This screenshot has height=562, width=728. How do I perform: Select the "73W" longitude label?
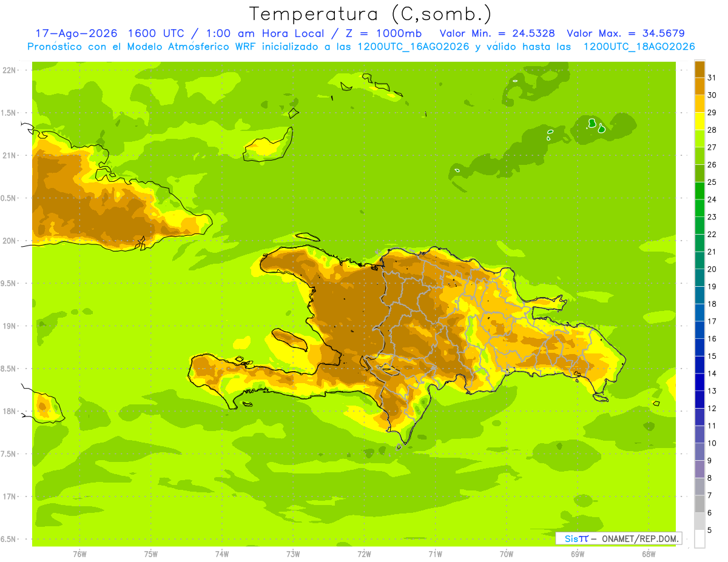pyautogui.click(x=293, y=554)
